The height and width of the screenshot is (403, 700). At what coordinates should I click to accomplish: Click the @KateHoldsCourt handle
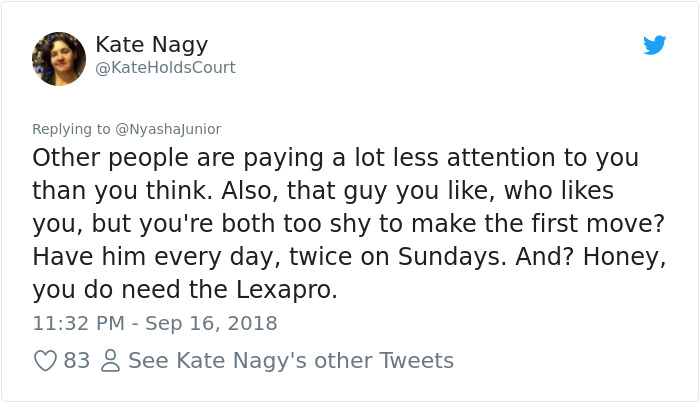pyautogui.click(x=165, y=68)
